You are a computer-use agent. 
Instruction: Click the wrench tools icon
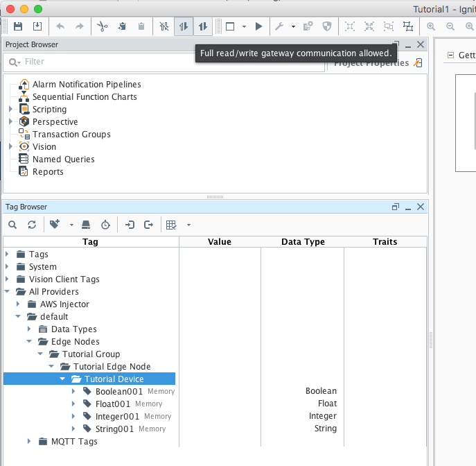279,26
